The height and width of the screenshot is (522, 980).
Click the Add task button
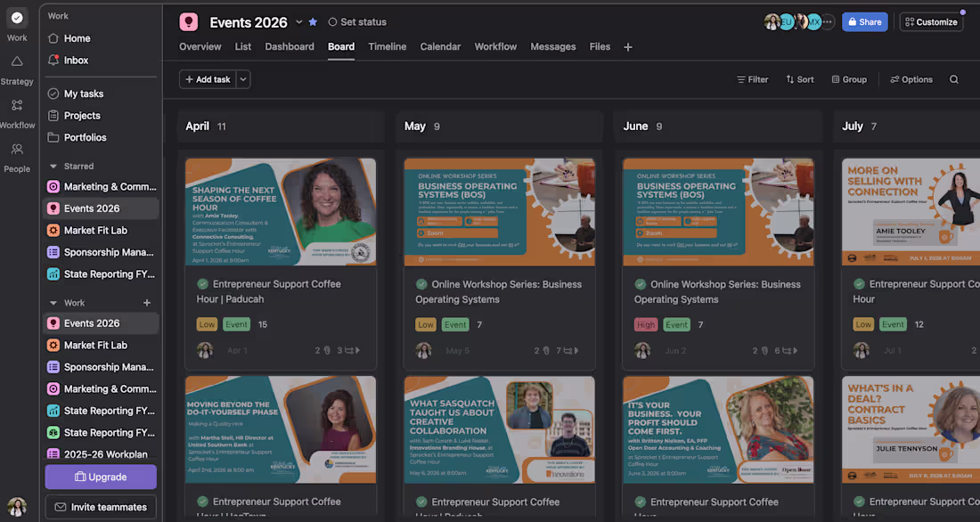[208, 79]
